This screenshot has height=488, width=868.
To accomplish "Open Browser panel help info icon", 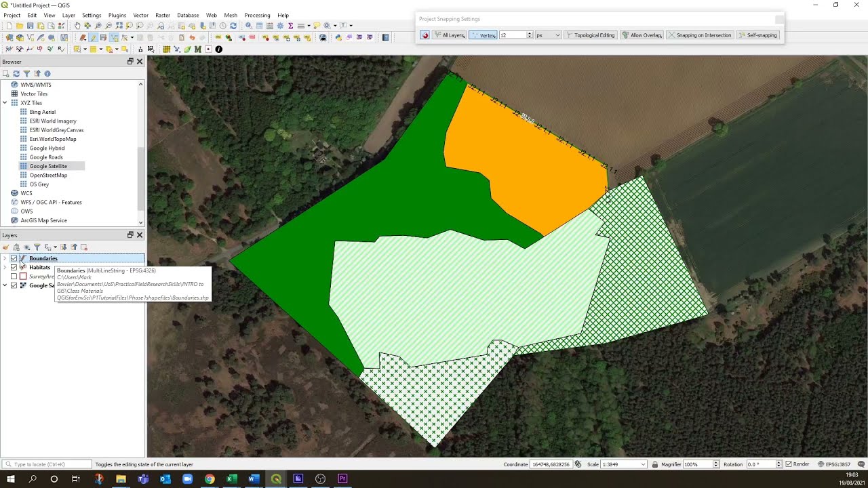I will coord(47,73).
